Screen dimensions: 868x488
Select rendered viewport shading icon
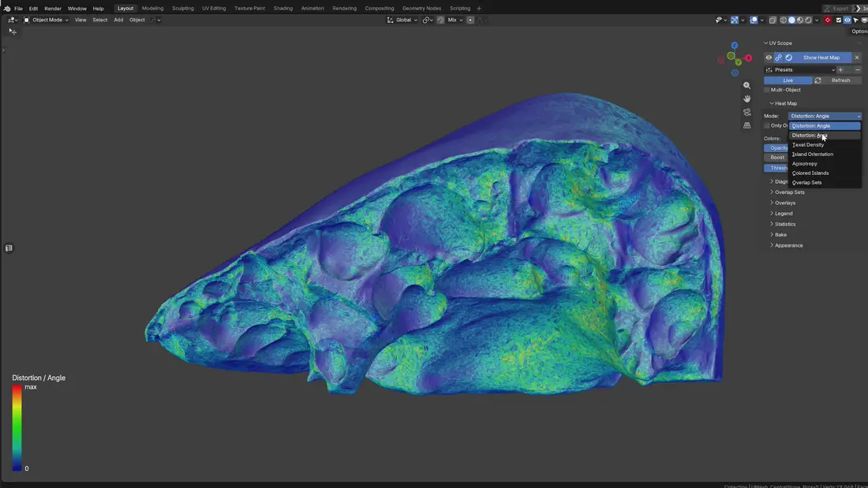pos(808,20)
